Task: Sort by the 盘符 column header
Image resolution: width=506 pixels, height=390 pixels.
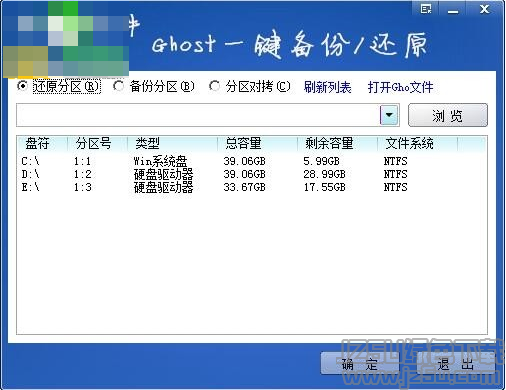Action: [42, 144]
